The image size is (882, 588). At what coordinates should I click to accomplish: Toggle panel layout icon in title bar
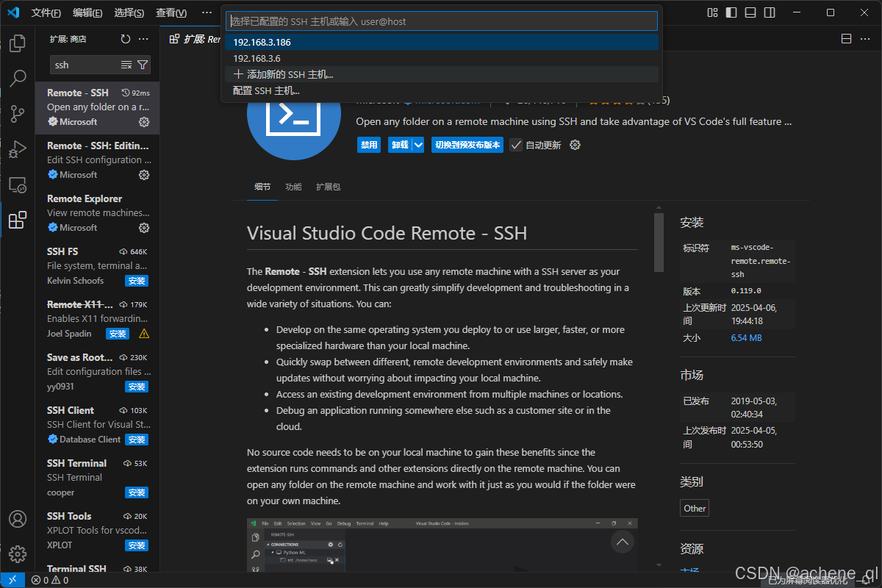[x=750, y=12]
